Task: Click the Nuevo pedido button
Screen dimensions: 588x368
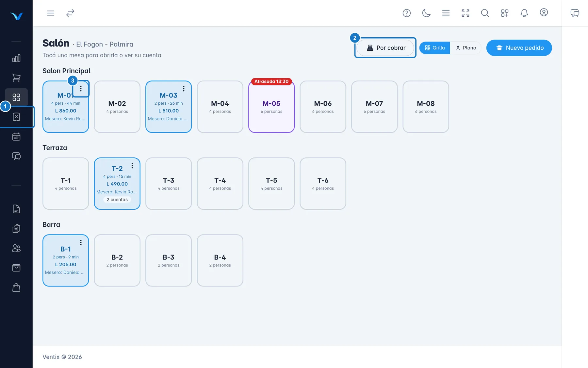Action: click(519, 48)
